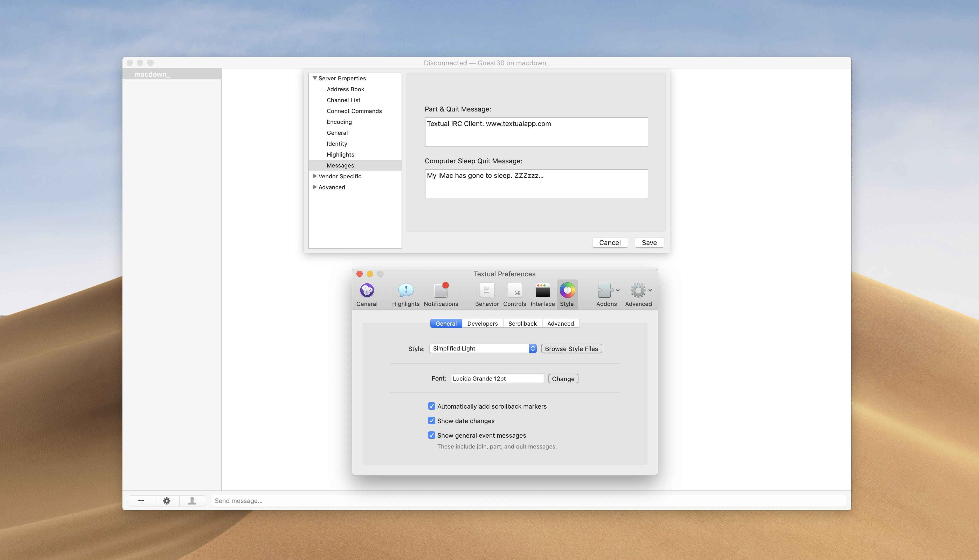Click the user silhouette button
Screen dimensions: 979x560
(192, 500)
